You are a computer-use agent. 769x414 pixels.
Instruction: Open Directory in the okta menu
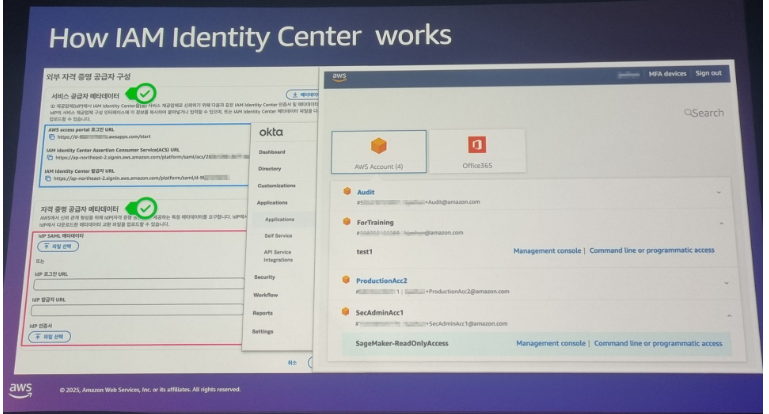[270, 169]
